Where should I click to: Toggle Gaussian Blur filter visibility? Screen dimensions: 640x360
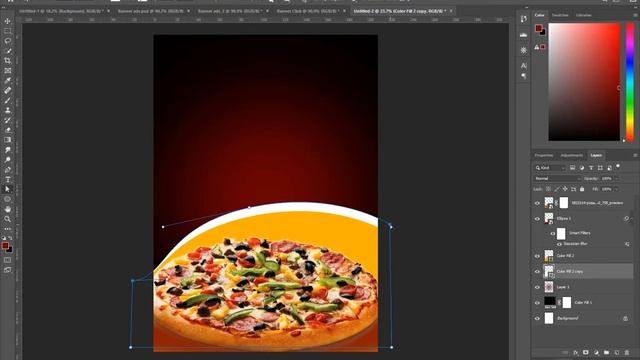coord(559,244)
